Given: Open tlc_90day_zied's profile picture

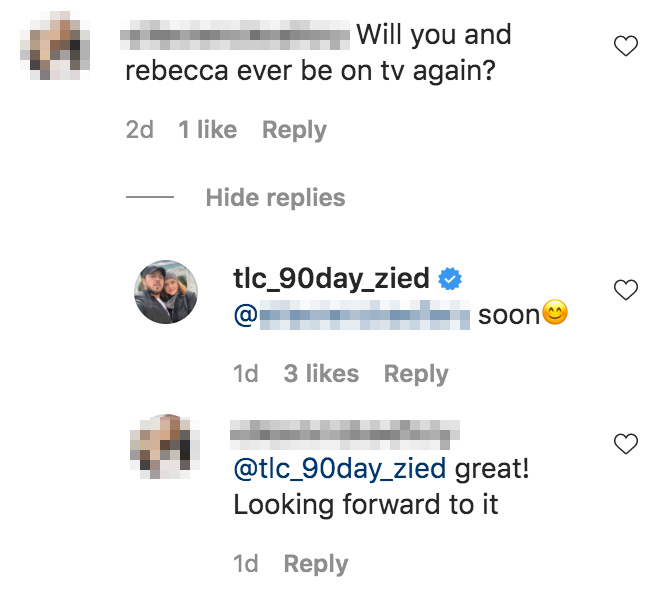Looking at the screenshot, I should click(166, 291).
